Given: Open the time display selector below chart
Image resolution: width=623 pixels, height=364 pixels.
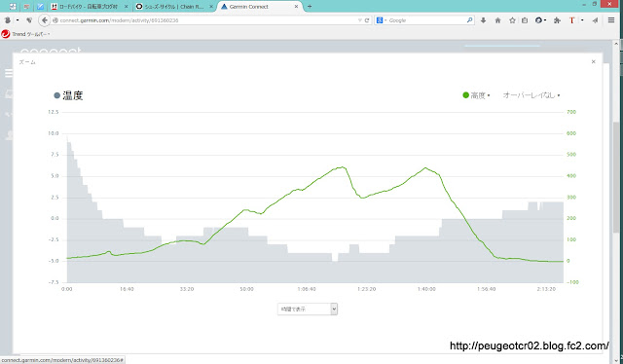Looking at the screenshot, I should coord(308,309).
